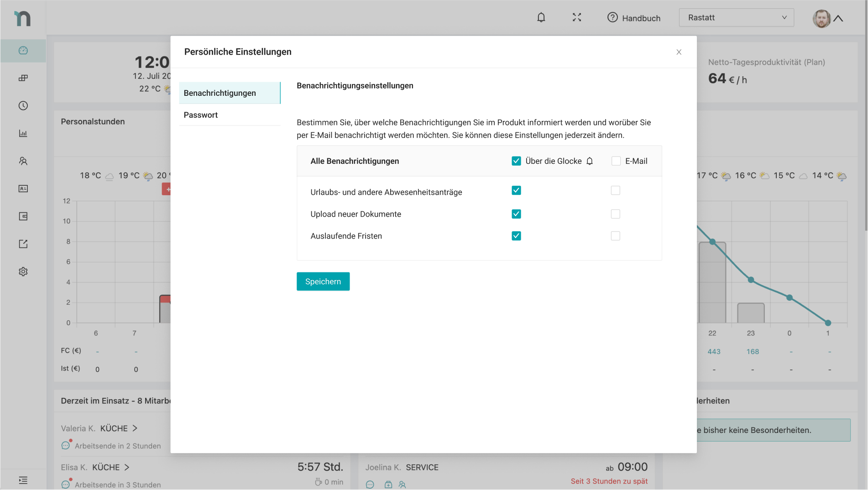This screenshot has height=490, width=868.
Task: Open the Handbuch help link
Action: tap(634, 18)
